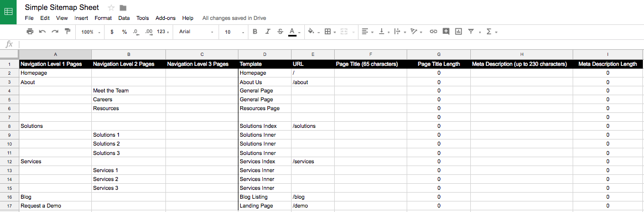Select the 'Services 3' cell
The width and height of the screenshot is (644, 212).
point(128,188)
